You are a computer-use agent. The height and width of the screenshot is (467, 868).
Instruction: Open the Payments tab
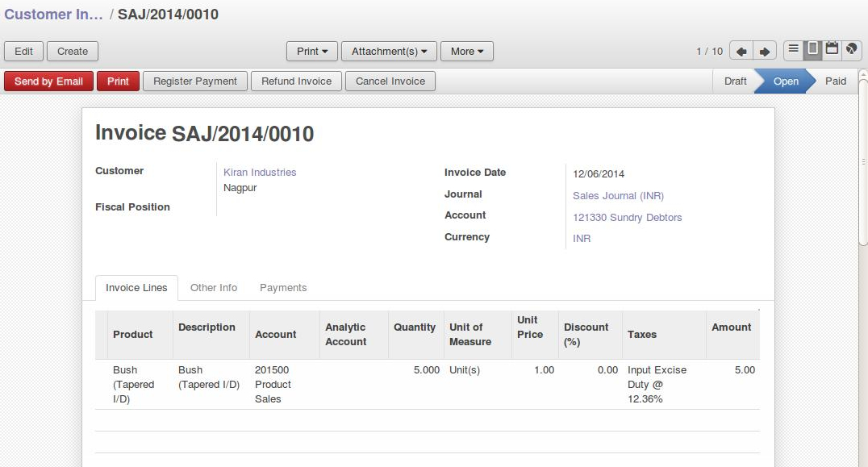click(282, 287)
